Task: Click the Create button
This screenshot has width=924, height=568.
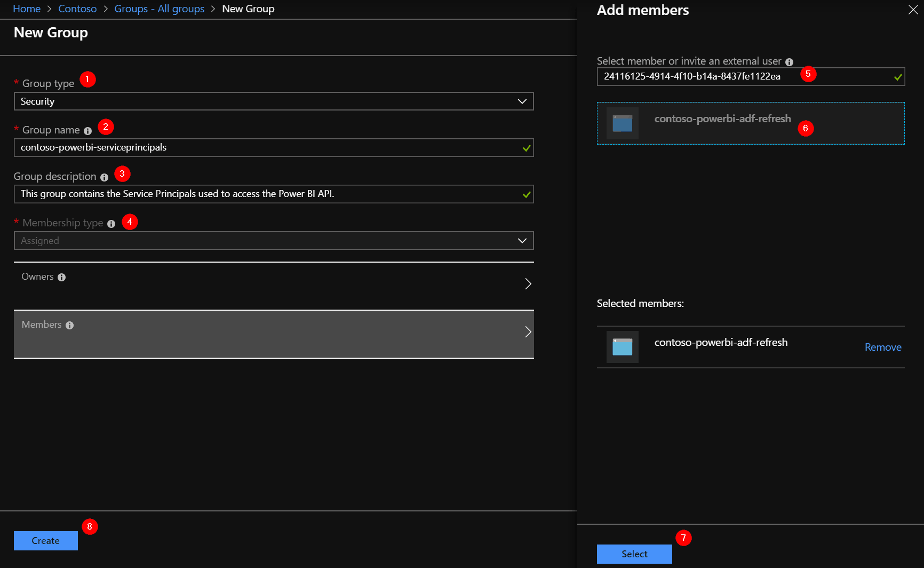Action: tap(46, 541)
